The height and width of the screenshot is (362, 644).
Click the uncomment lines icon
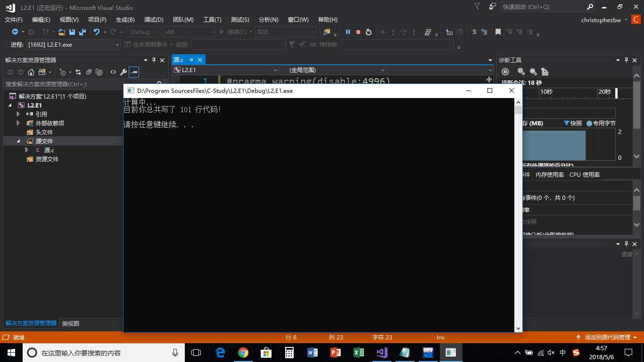coord(484,32)
